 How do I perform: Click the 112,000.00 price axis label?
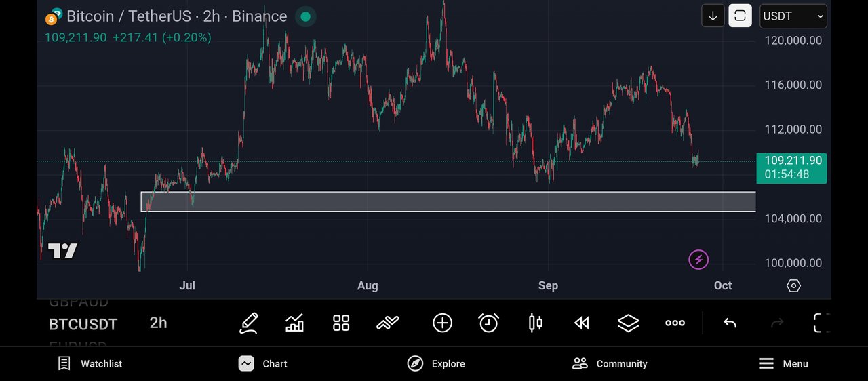click(793, 129)
